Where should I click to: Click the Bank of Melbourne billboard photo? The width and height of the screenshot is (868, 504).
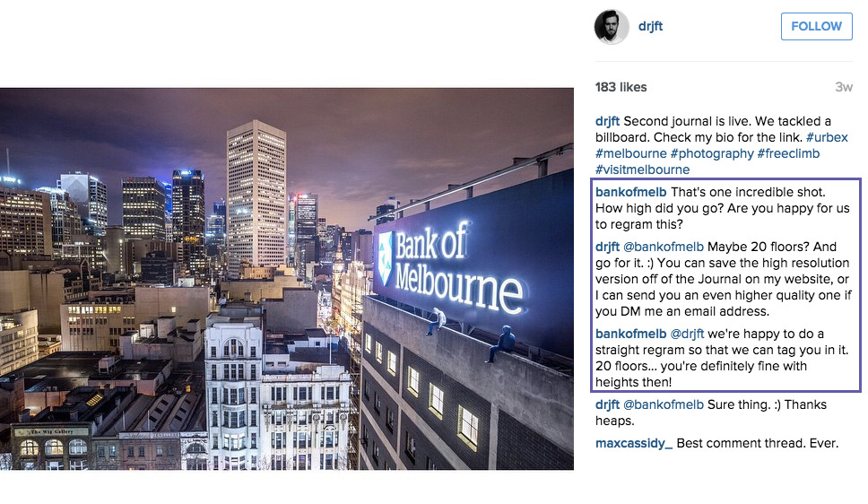287,279
